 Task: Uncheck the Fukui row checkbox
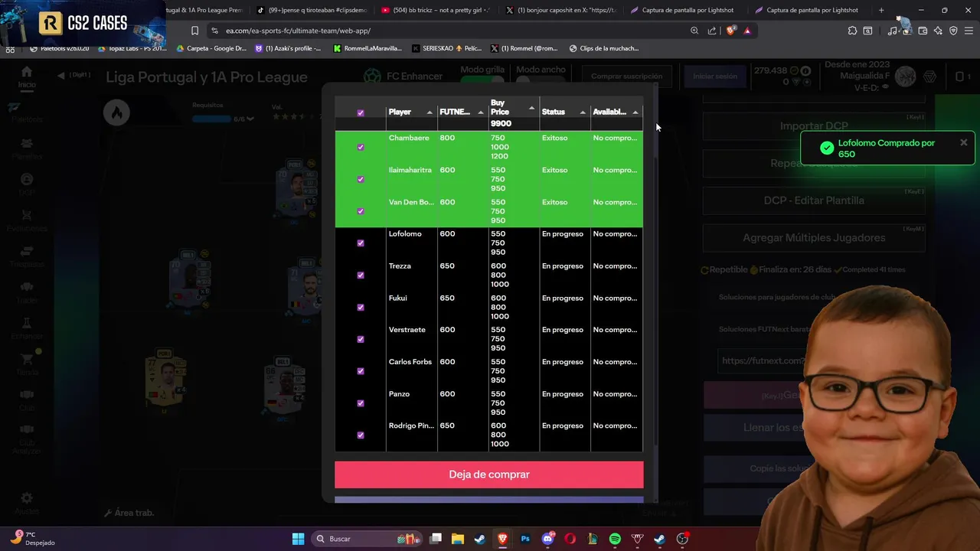[x=361, y=308]
